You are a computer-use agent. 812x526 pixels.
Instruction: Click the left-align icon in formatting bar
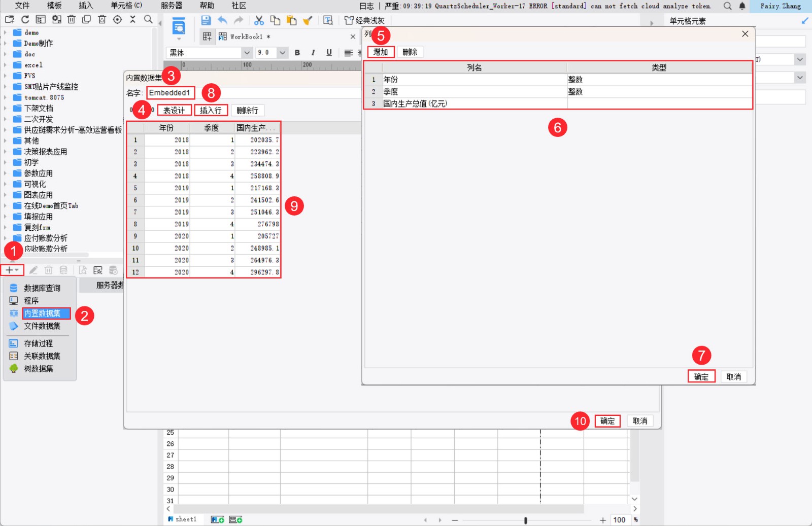(349, 53)
